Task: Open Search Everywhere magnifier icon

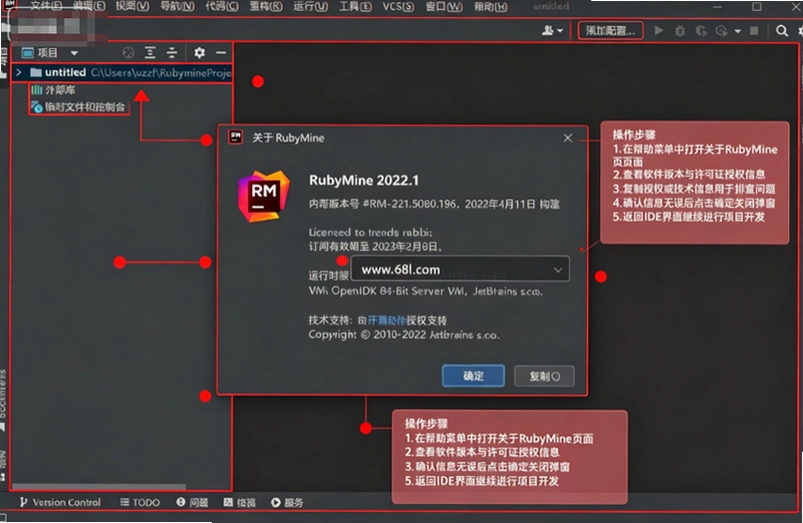Action: pos(781,31)
